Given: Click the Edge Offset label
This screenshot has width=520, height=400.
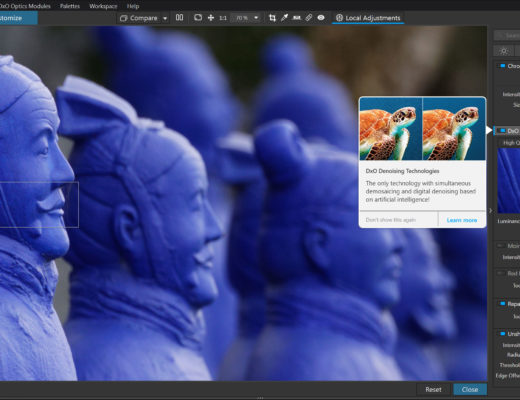Looking at the screenshot, I should pos(507,376).
